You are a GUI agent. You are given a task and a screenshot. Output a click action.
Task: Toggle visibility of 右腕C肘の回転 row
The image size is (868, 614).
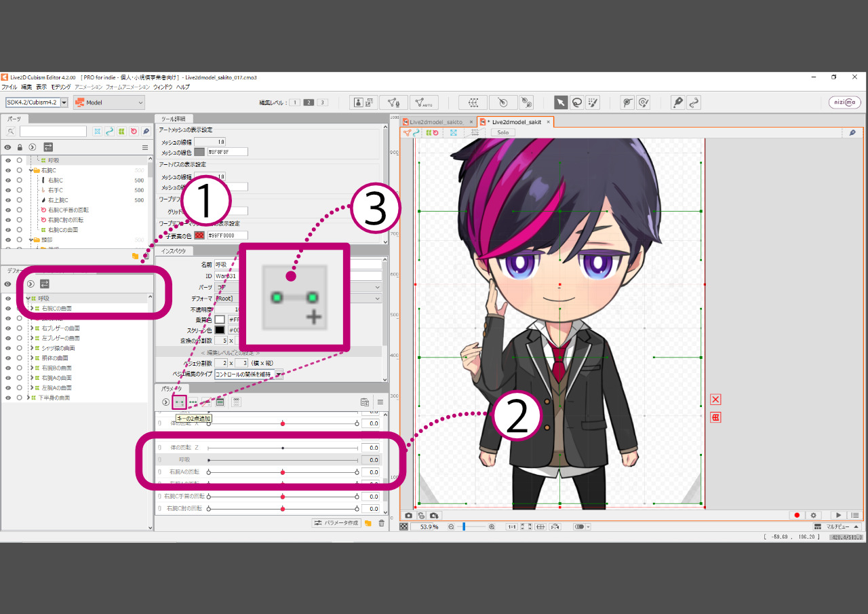click(7, 220)
